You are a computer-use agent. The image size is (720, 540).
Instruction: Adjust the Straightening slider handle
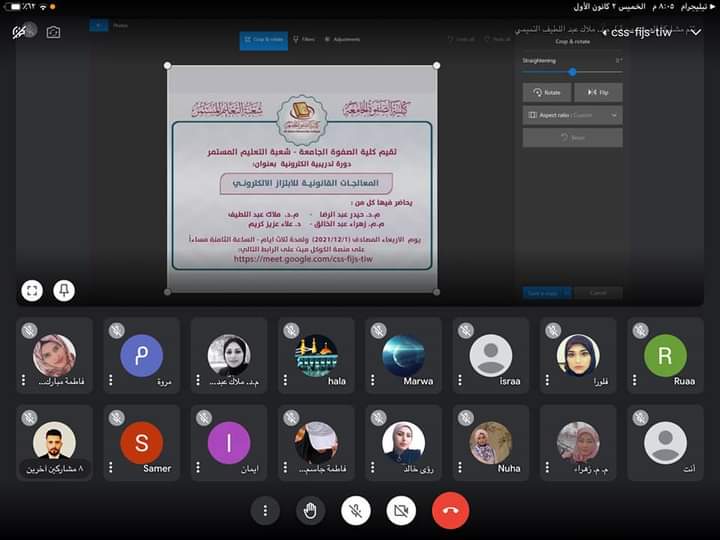(x=572, y=72)
